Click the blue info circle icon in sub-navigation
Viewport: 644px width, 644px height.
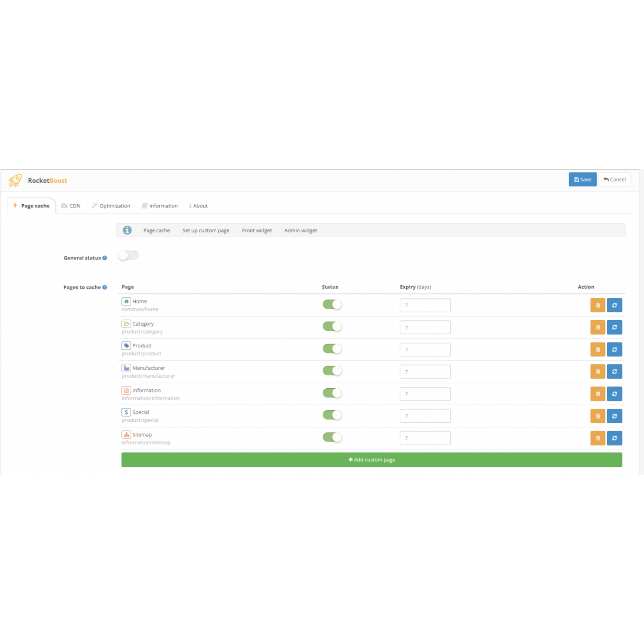127,230
